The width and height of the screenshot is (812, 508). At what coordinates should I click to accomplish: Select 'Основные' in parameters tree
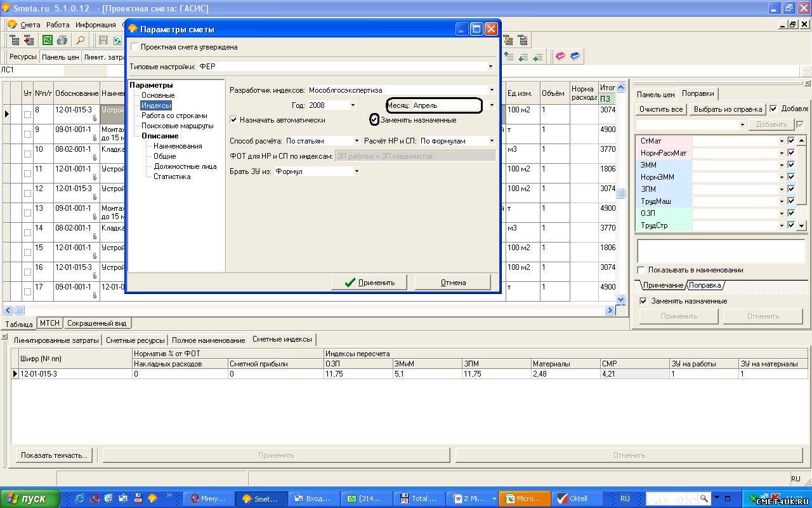tap(158, 95)
